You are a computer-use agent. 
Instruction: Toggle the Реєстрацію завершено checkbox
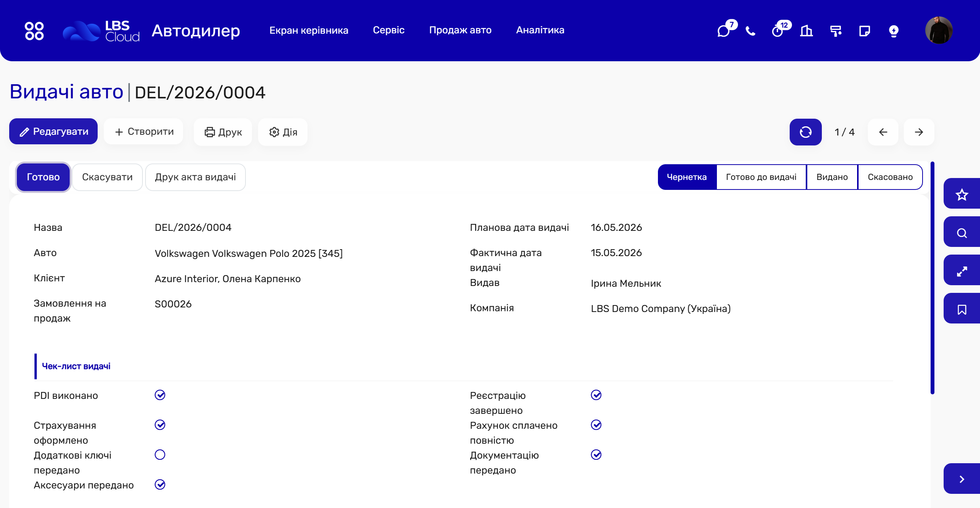pyautogui.click(x=596, y=395)
